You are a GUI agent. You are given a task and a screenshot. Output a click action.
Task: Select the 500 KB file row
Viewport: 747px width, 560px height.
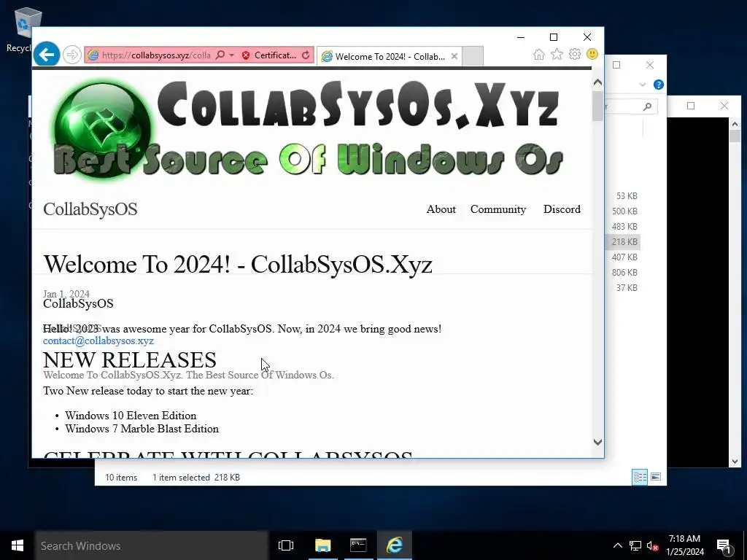pos(624,211)
